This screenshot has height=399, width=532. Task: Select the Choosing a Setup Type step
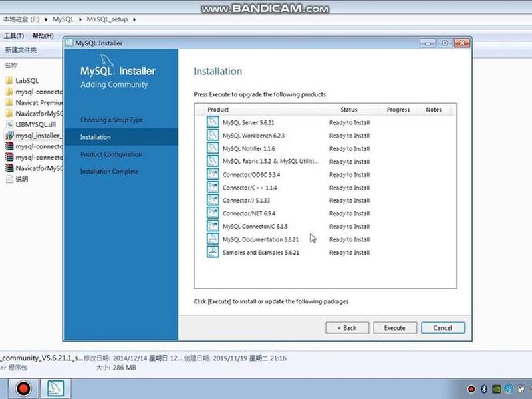(x=112, y=120)
